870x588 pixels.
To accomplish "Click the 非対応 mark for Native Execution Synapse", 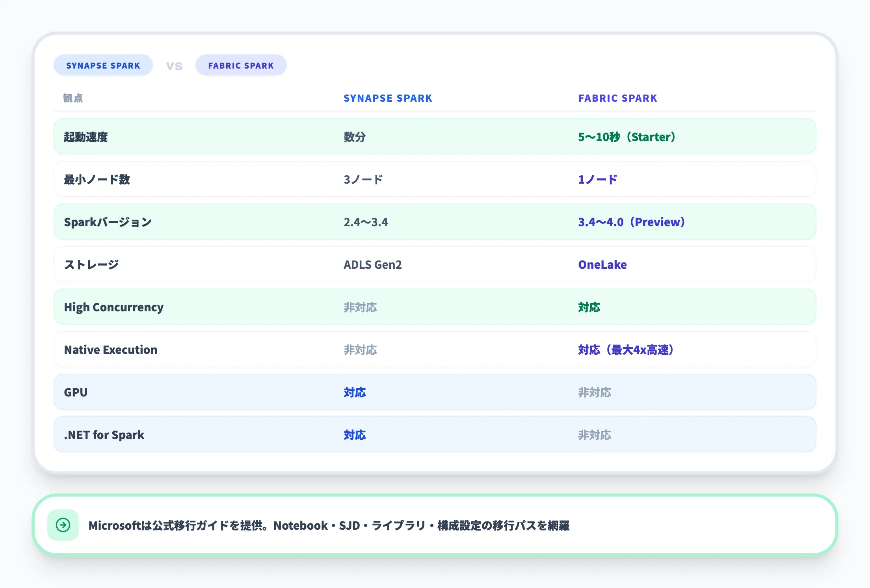I will point(360,350).
